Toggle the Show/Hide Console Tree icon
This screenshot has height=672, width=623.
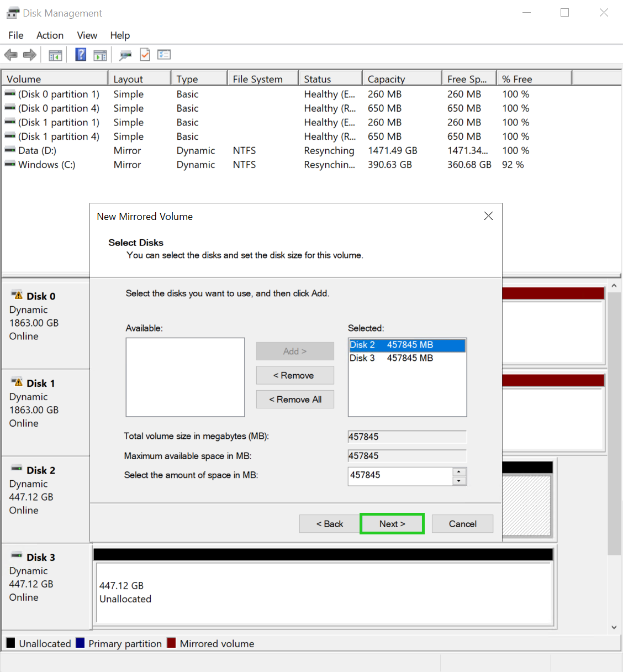(55, 54)
